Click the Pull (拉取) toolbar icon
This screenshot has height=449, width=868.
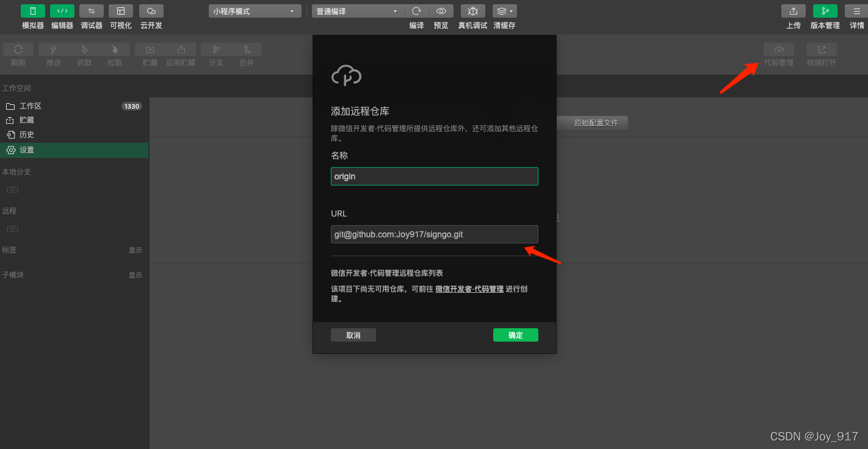115,49
